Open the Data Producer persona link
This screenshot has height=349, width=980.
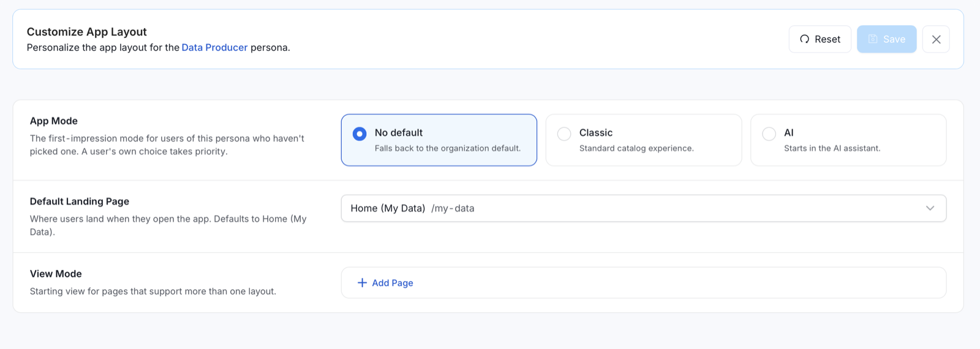tap(214, 48)
